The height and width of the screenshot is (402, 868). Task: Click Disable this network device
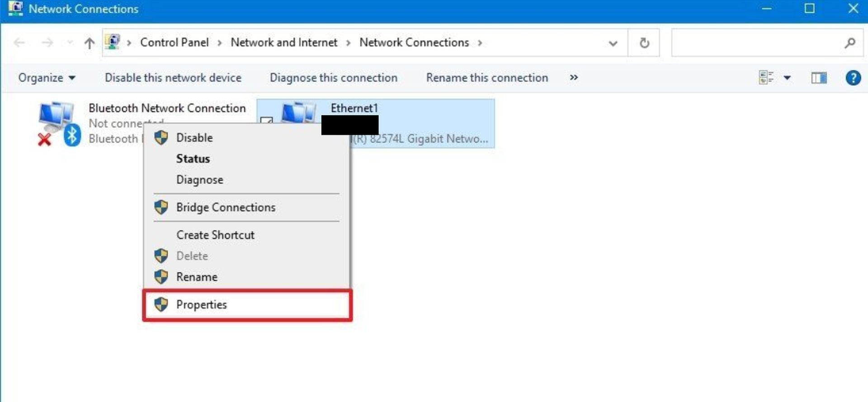point(173,78)
